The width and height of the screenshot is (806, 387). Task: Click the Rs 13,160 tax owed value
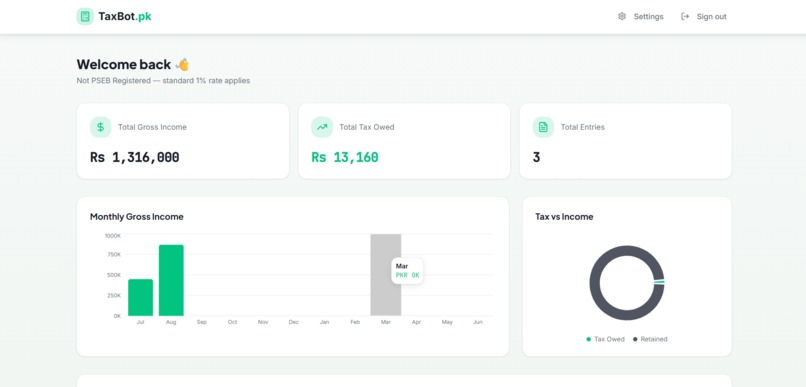345,157
